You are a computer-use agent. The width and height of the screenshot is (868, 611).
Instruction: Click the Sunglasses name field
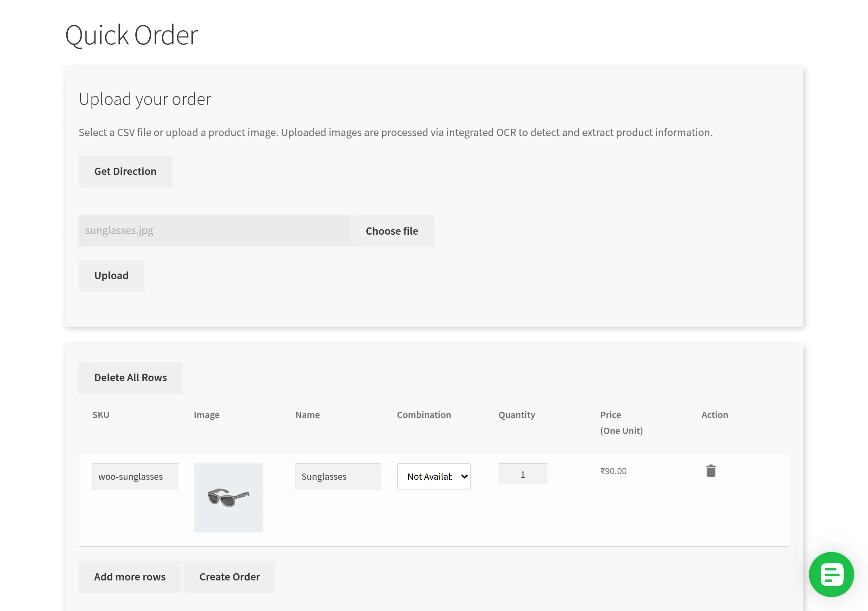coord(337,476)
